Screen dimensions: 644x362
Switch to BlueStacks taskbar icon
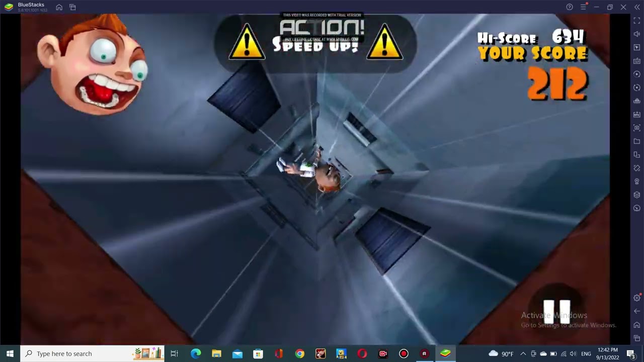coord(445,353)
